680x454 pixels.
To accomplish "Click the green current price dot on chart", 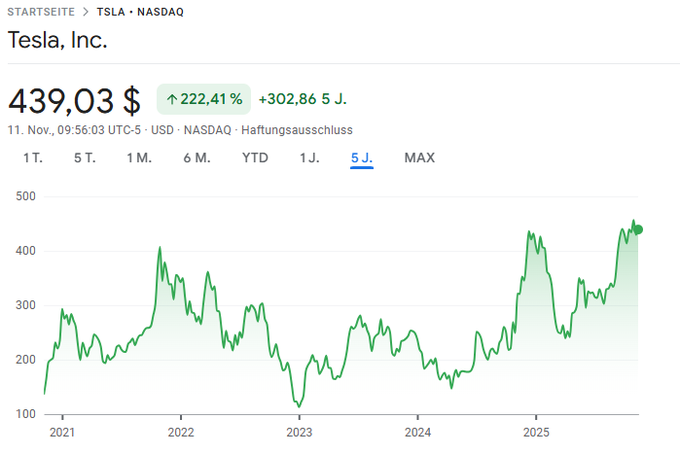I will click(638, 230).
